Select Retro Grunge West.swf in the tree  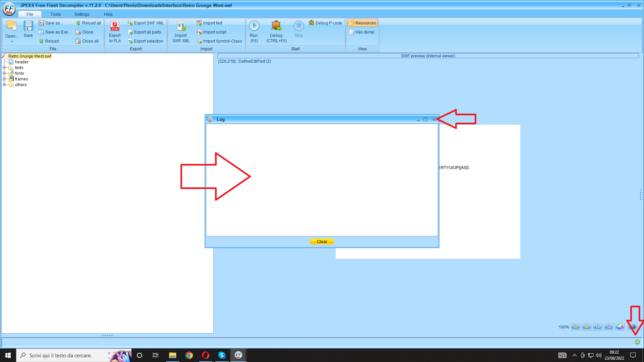pos(30,56)
